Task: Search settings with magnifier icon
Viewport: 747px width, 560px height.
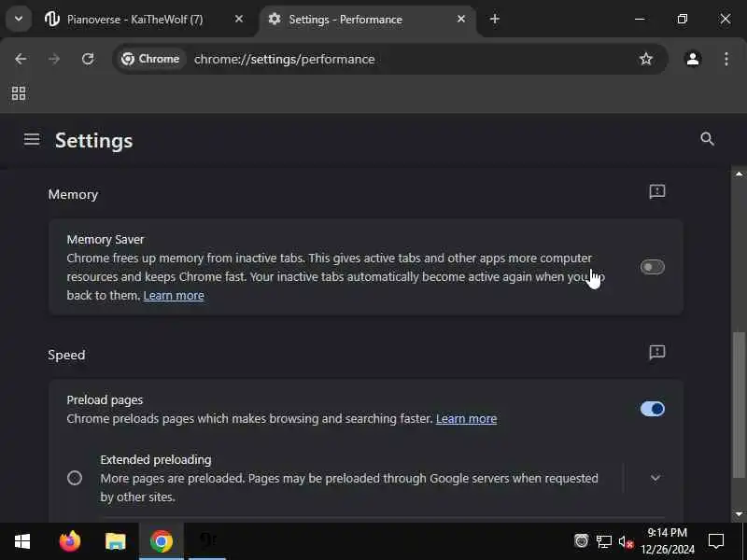Action: point(707,139)
